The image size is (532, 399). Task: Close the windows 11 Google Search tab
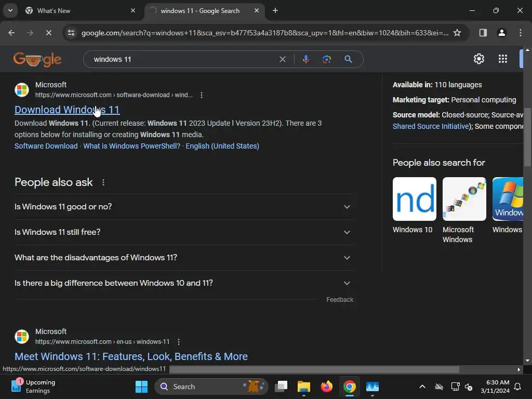[257, 10]
